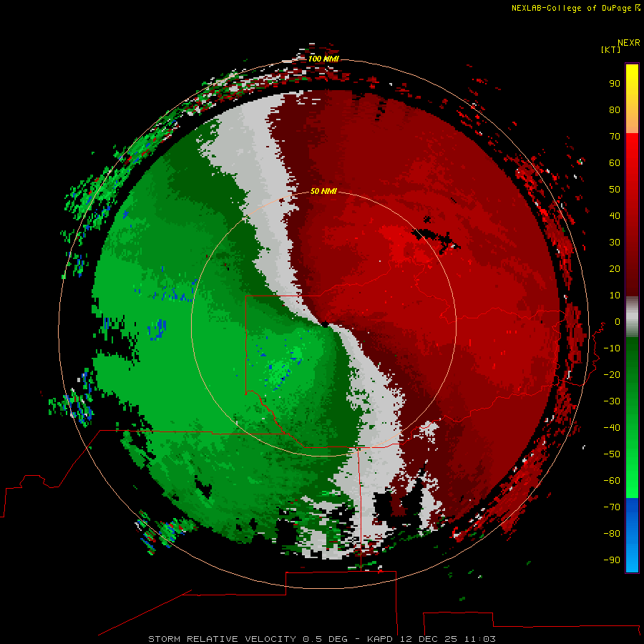Screen dimensions: 644x644
Task: Click the -40 value on the velocity scale
Action: (x=612, y=428)
